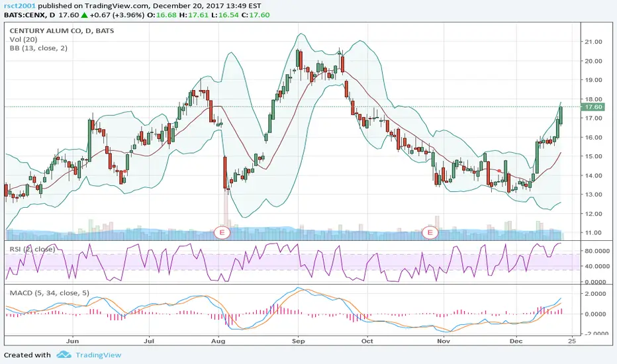Click the open value O:16.68

[x=162, y=15]
